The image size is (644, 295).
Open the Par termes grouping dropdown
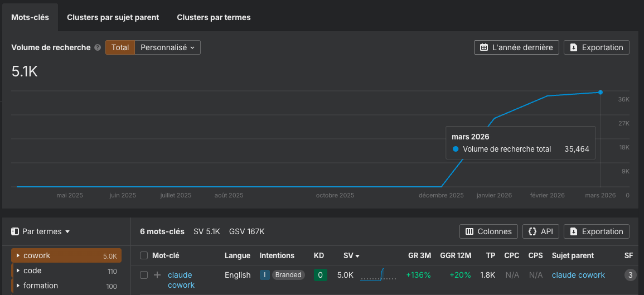tap(41, 231)
